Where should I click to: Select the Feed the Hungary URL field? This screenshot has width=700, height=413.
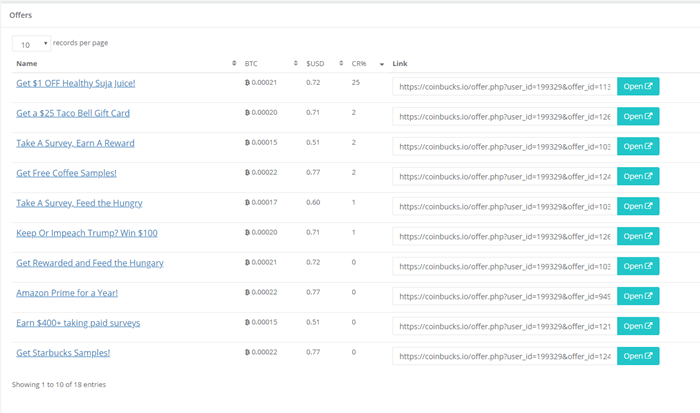505,266
